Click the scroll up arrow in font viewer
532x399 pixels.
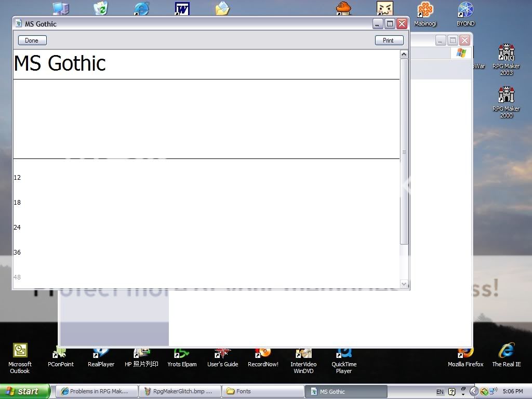tap(404, 54)
